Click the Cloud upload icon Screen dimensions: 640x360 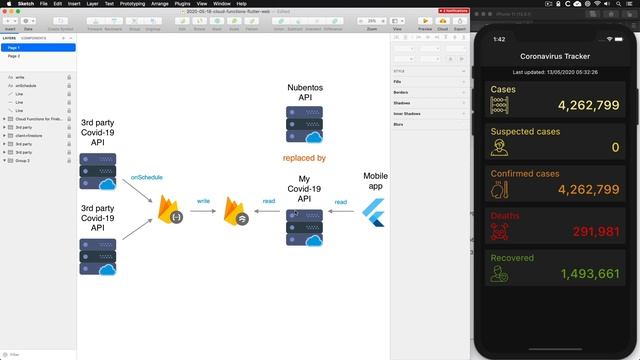click(443, 21)
